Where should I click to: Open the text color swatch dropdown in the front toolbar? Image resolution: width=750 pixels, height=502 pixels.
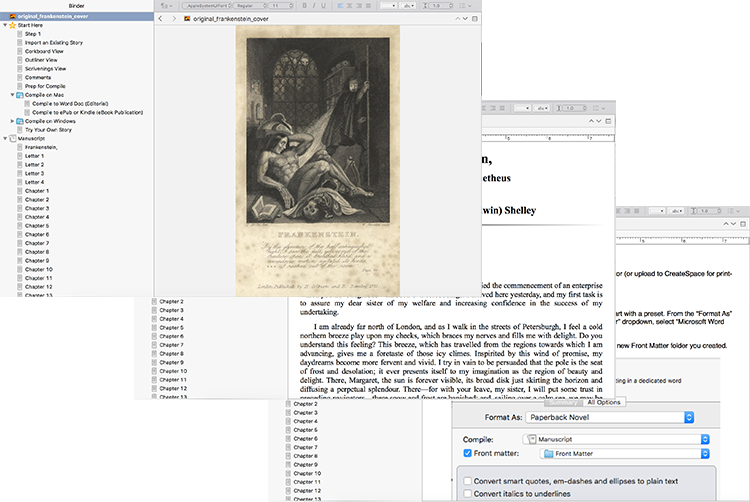click(388, 6)
